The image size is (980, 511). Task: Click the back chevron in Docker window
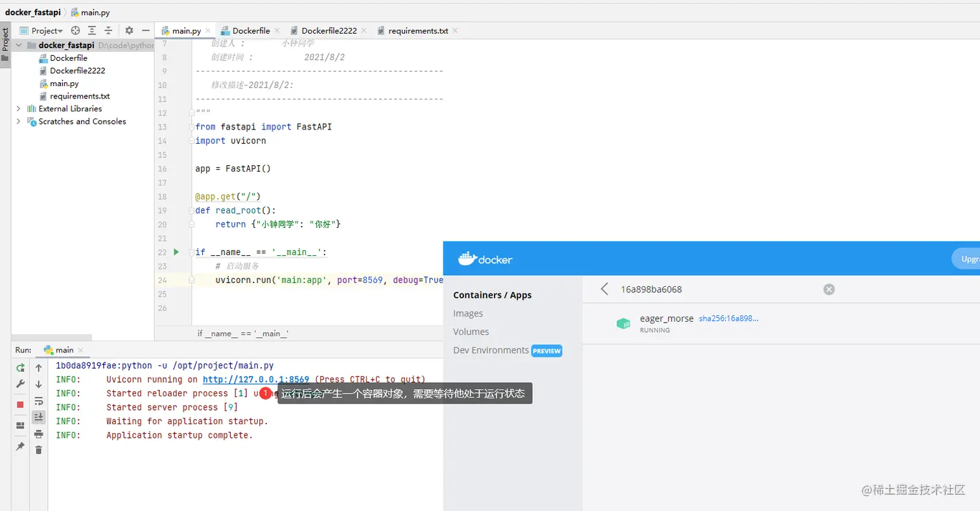pos(605,289)
